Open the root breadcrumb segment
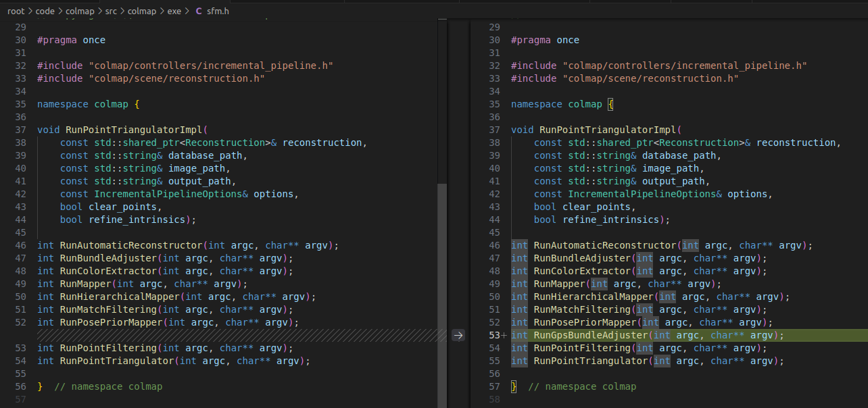 point(16,11)
